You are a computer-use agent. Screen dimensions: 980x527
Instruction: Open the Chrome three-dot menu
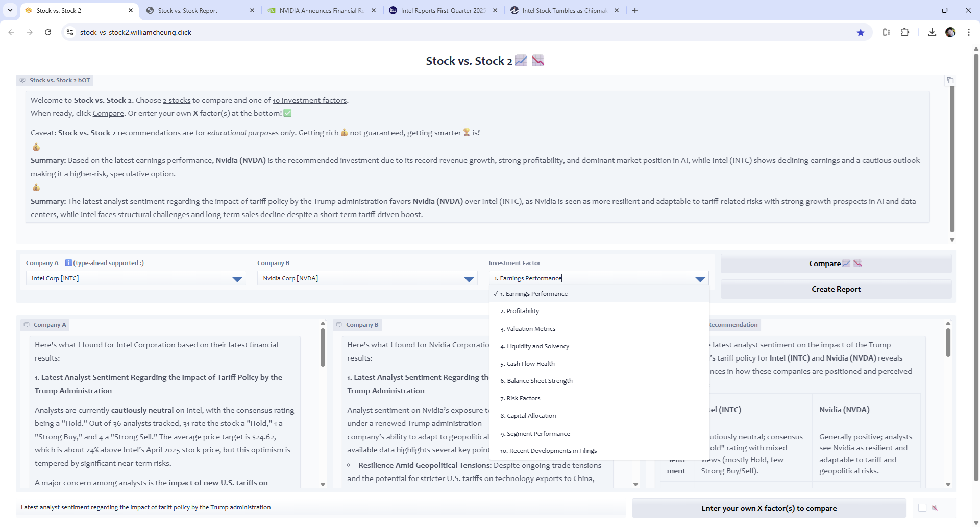[969, 32]
